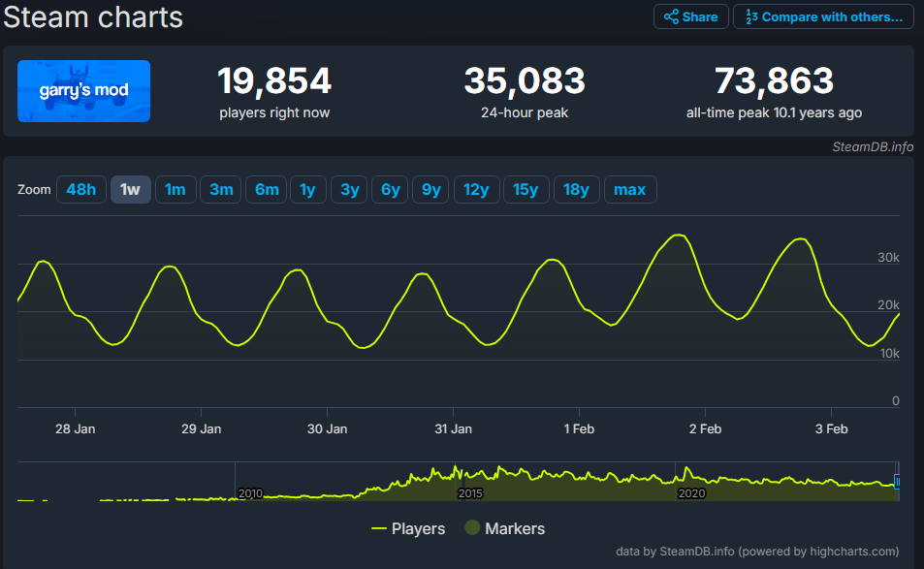Pick the 9y zoom range

[430, 190]
